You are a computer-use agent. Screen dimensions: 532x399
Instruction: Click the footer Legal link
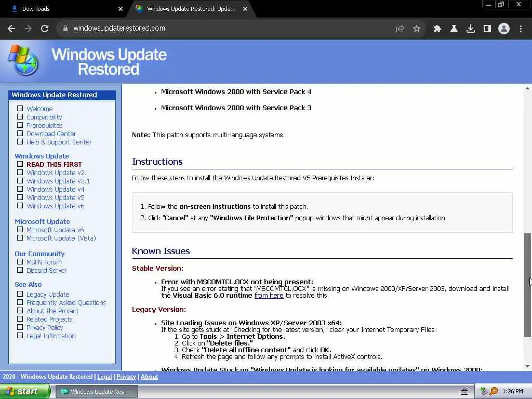(104, 377)
